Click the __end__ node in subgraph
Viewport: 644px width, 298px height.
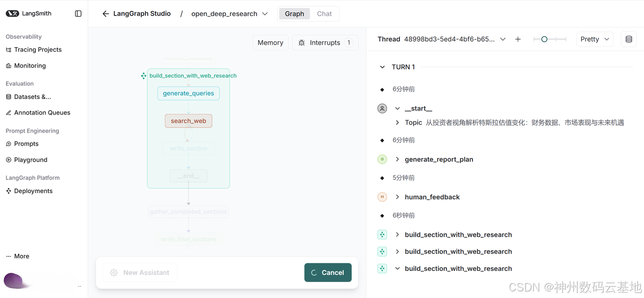189,176
